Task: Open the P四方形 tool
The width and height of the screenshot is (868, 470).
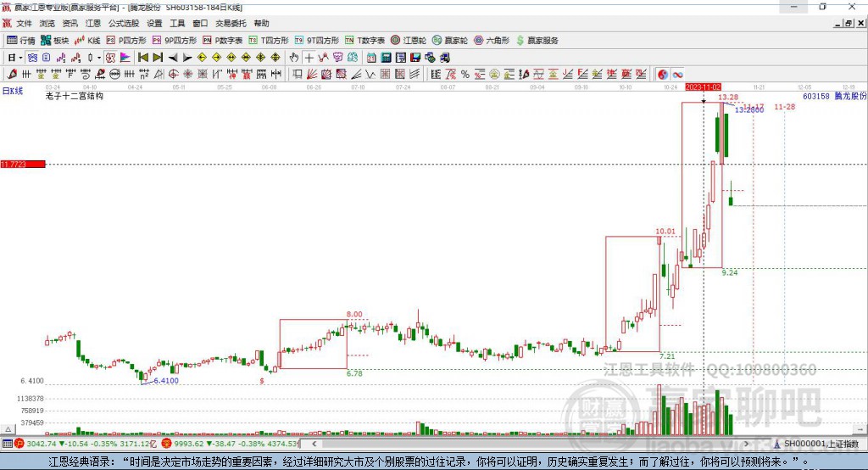Action: [126, 41]
